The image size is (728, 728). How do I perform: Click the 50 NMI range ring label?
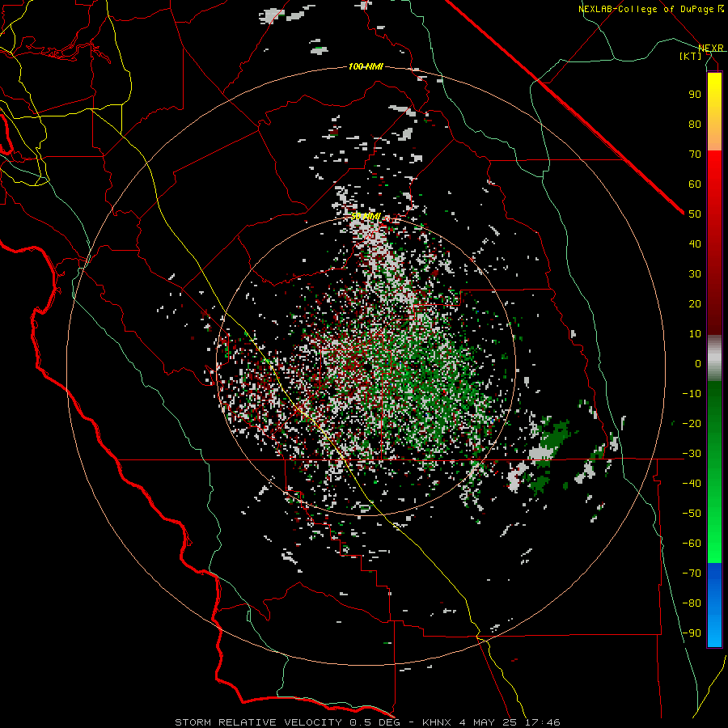pos(366,216)
